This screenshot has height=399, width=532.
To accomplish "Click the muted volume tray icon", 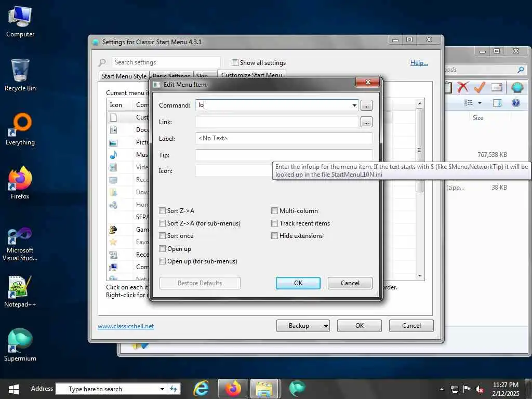I will point(480,389).
